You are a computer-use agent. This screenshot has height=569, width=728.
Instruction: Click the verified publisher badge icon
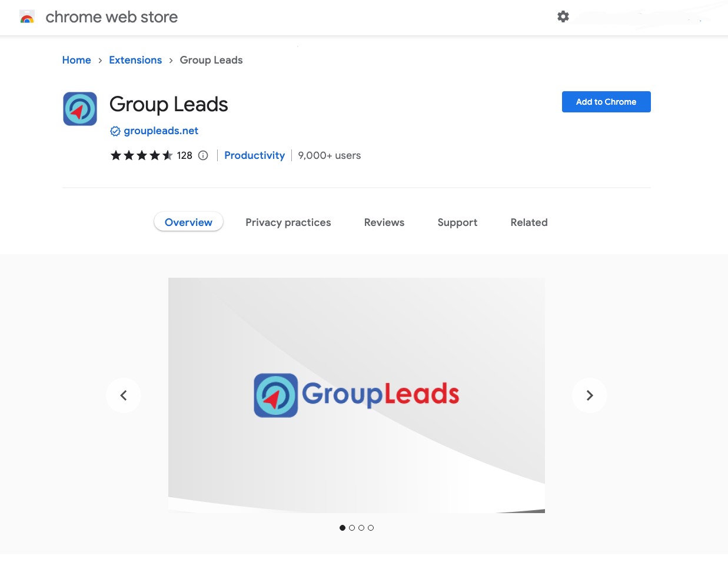[x=115, y=131]
